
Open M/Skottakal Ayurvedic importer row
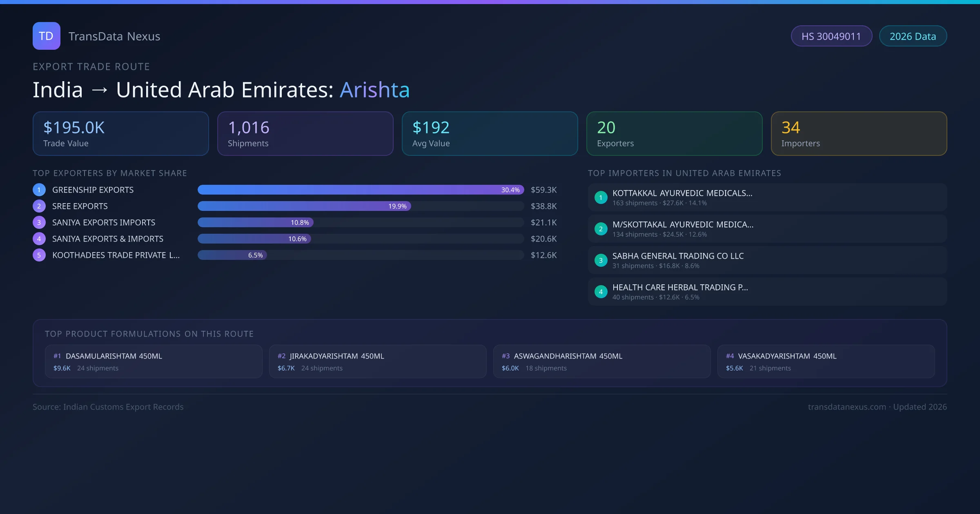pyautogui.click(x=767, y=229)
